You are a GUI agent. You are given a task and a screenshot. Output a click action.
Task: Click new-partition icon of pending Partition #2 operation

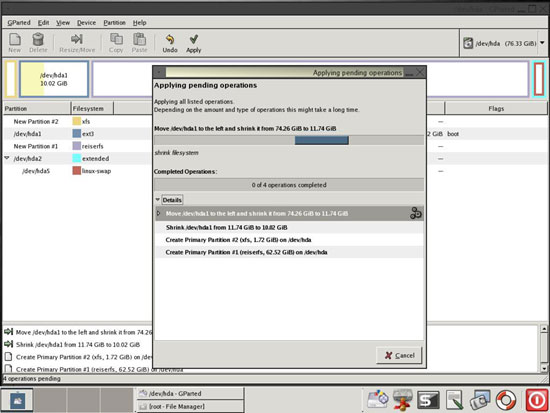click(9, 357)
